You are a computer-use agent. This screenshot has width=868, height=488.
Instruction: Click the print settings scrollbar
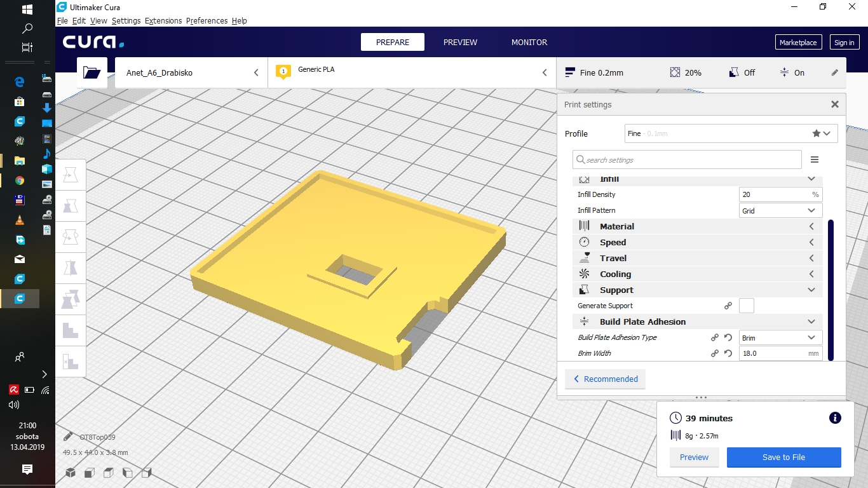(x=831, y=290)
